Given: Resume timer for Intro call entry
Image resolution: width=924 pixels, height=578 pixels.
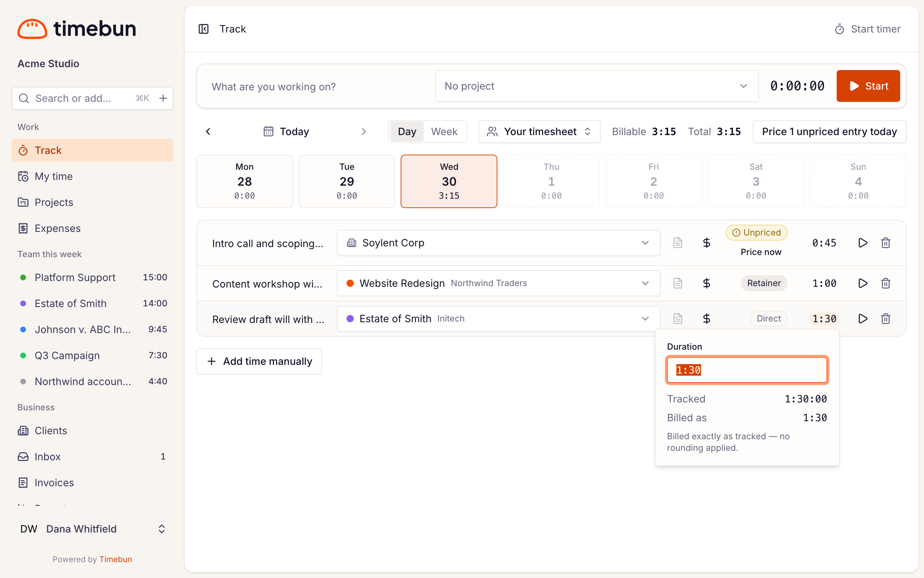Looking at the screenshot, I should (x=863, y=243).
